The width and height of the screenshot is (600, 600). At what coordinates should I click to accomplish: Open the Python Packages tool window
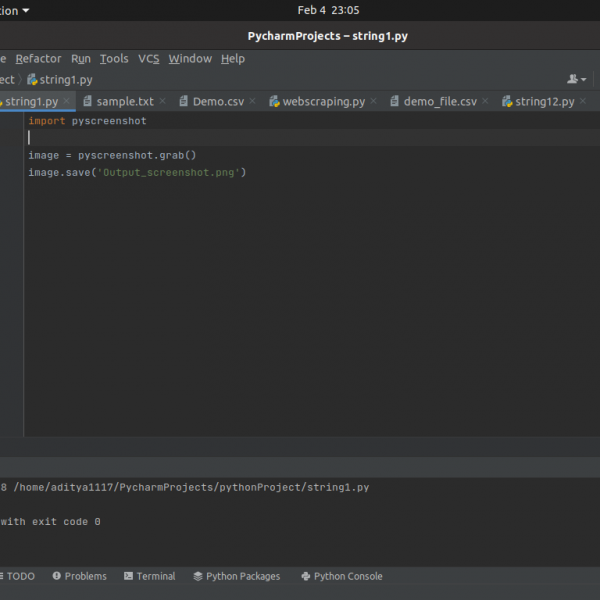237,576
